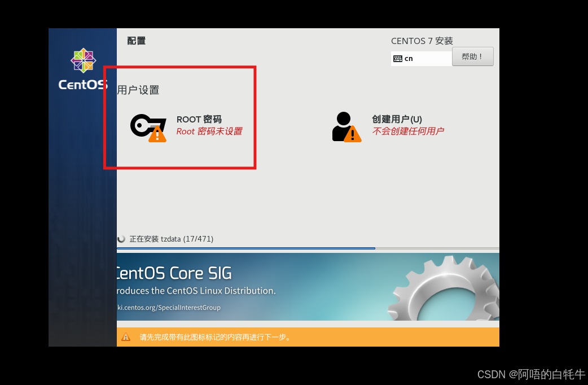Image resolution: width=588 pixels, height=385 pixels.
Task: Click 'CENTOS 7 安装' title text
Action: pyautogui.click(x=422, y=41)
